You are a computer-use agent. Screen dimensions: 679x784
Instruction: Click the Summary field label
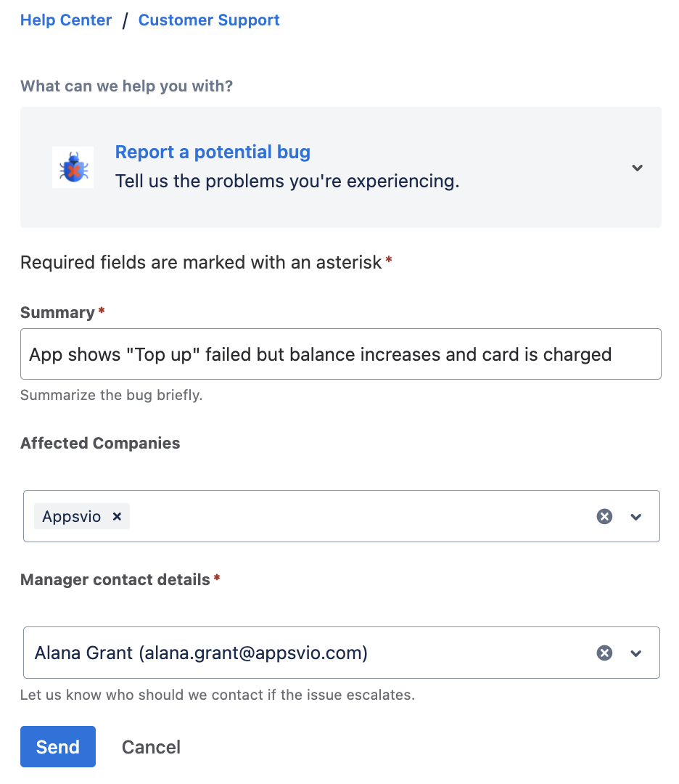57,313
